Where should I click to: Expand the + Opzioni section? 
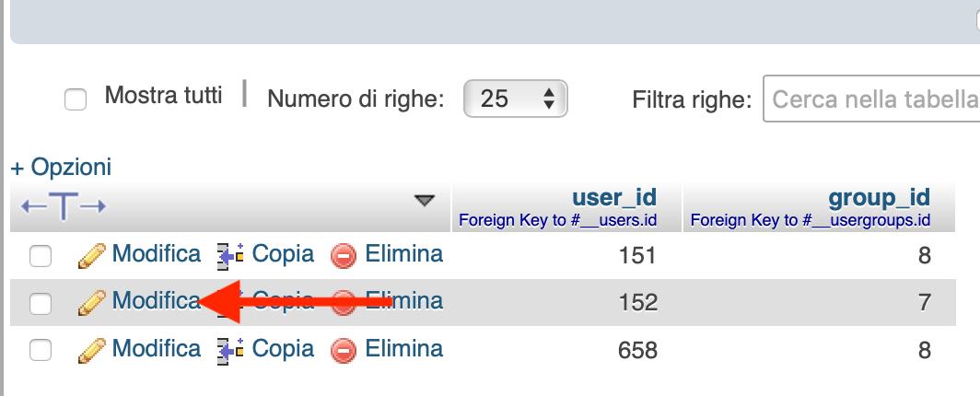tap(61, 167)
